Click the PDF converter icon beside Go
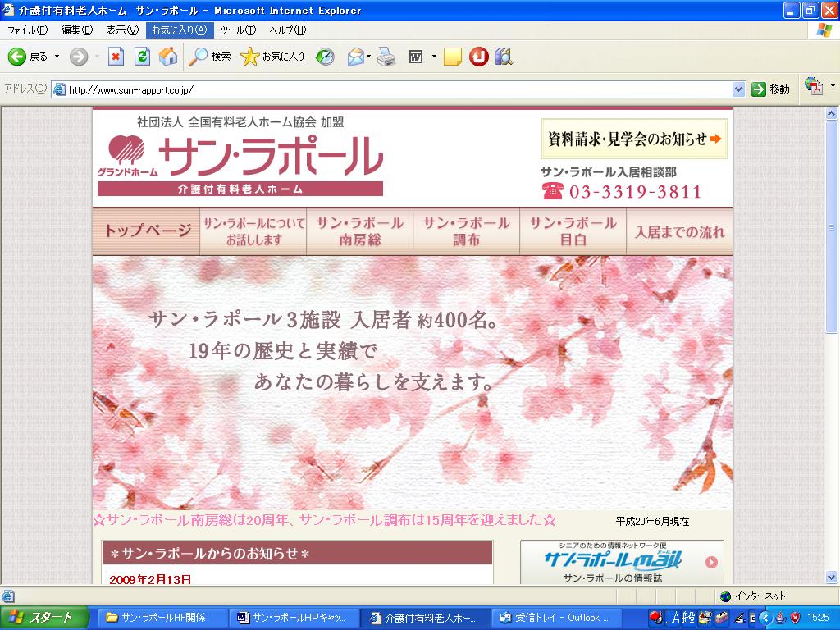Viewport: 840px width, 630px height. coord(814,85)
